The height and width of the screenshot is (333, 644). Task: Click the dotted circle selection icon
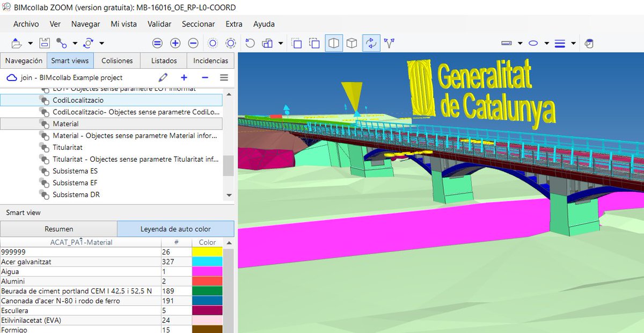pyautogui.click(x=213, y=43)
